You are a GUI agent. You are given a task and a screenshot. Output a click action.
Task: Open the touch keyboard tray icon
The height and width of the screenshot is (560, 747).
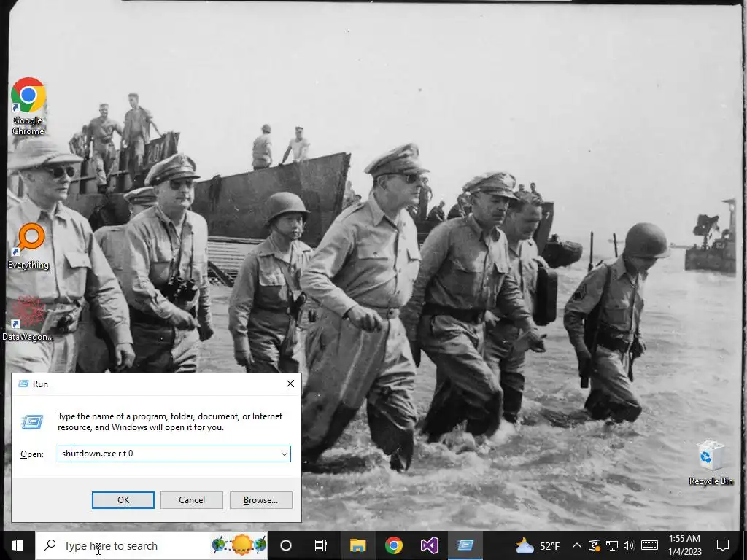(x=649, y=545)
